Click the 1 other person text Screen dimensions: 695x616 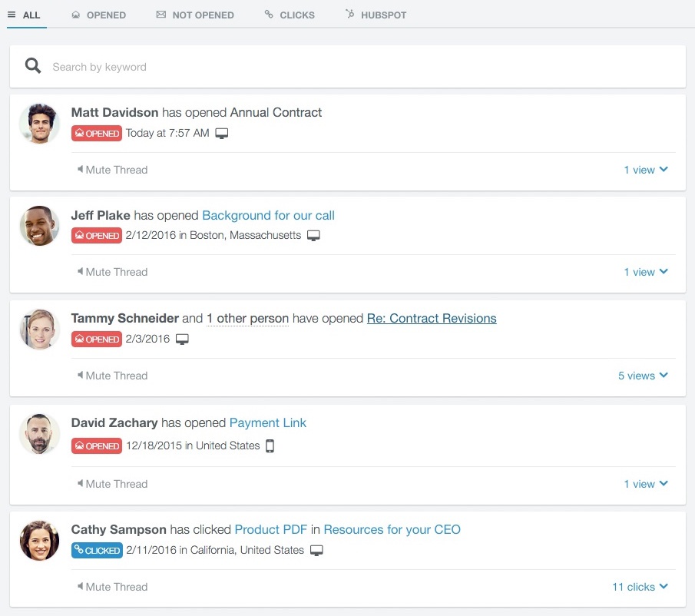(248, 318)
